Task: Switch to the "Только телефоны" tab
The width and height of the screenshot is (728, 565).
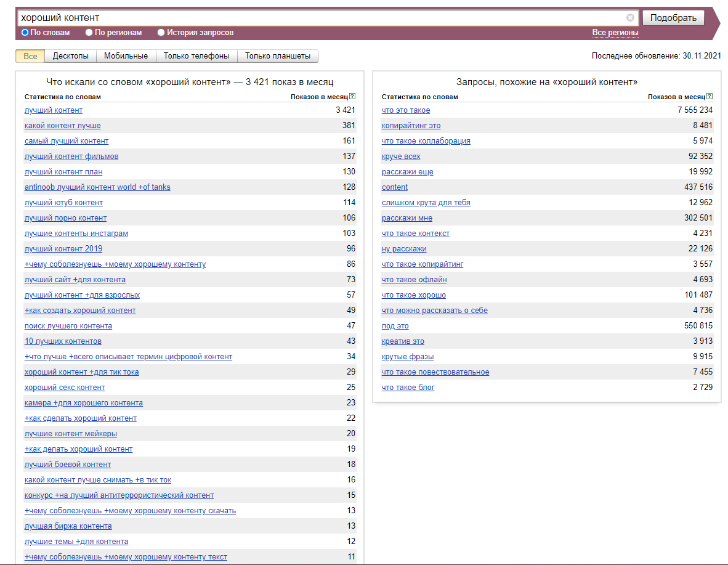Action: 196,56
